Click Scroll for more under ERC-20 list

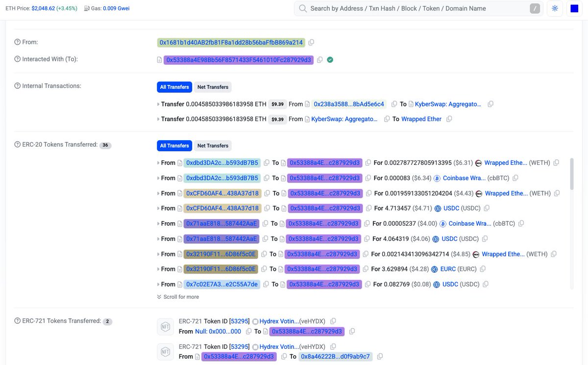[x=178, y=297]
